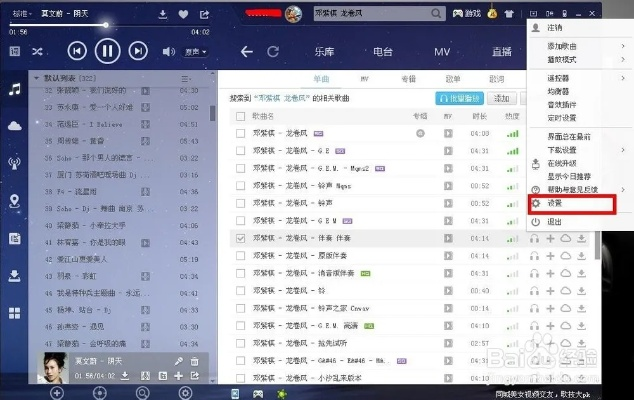This screenshot has height=400, width=634.
Task: Mute the volume speaker icon
Action: point(168,51)
